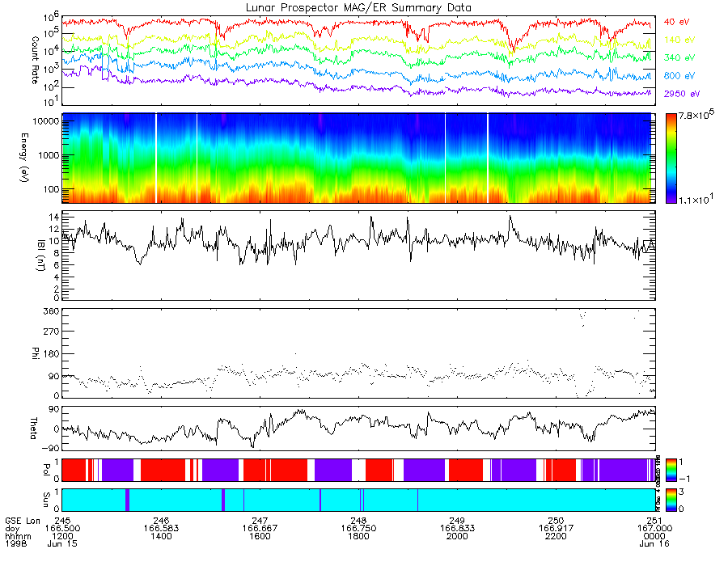Click the Pol panel color bar
This screenshot has width=728, height=566.
click(x=671, y=470)
